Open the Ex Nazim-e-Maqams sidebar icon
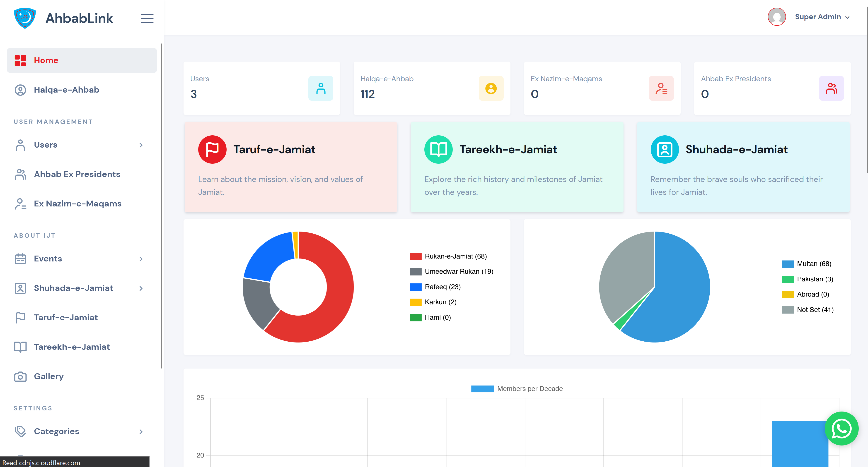 tap(20, 204)
